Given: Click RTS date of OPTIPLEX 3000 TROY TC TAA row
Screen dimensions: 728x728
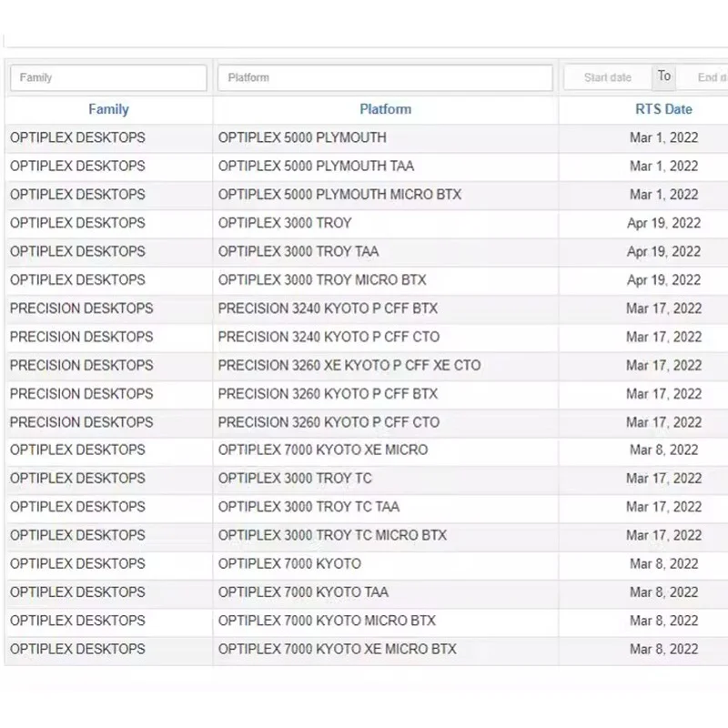Looking at the screenshot, I should point(664,507).
